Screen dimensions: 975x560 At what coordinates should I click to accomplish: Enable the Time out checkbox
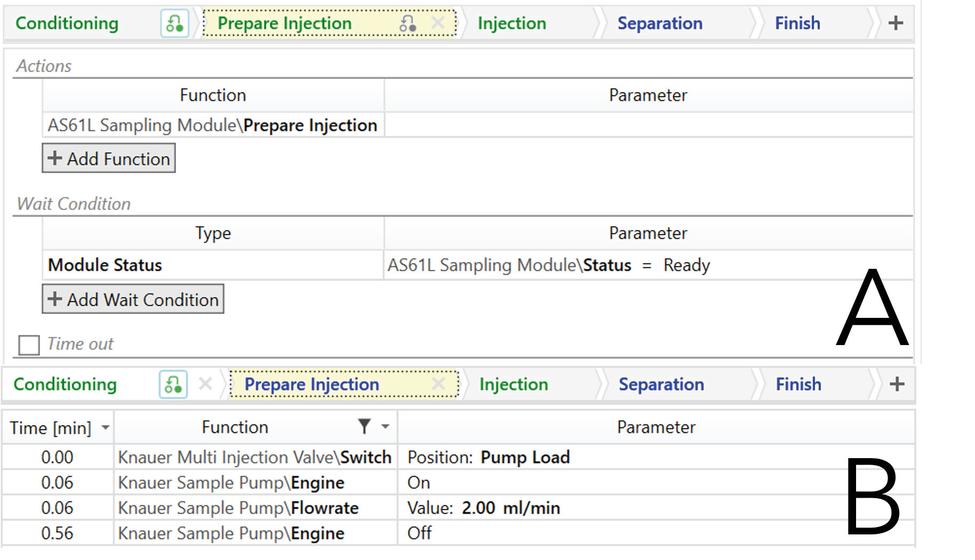(29, 345)
